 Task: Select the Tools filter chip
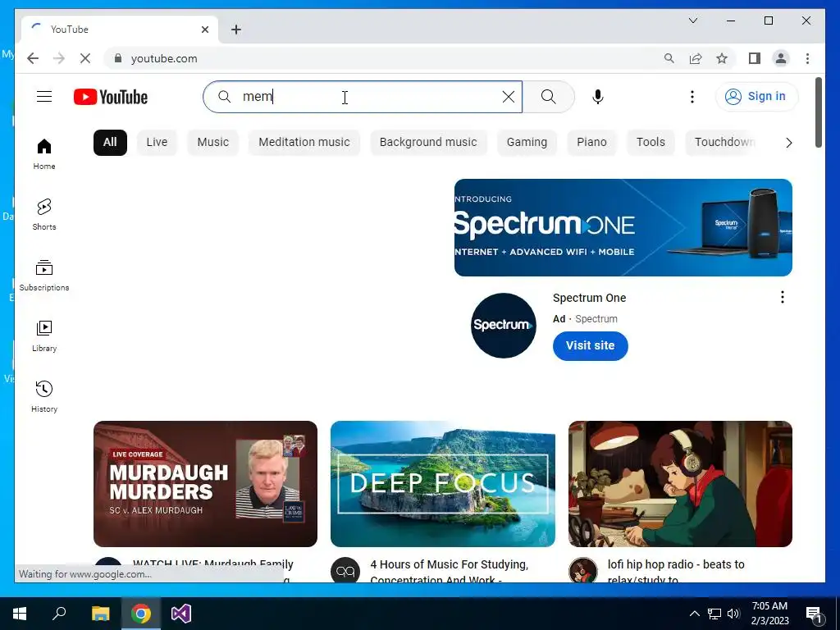[651, 143]
